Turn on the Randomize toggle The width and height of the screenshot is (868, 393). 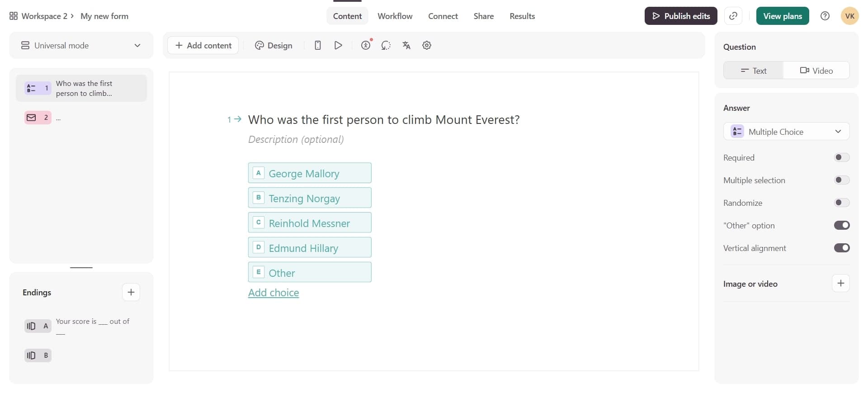coord(841,203)
